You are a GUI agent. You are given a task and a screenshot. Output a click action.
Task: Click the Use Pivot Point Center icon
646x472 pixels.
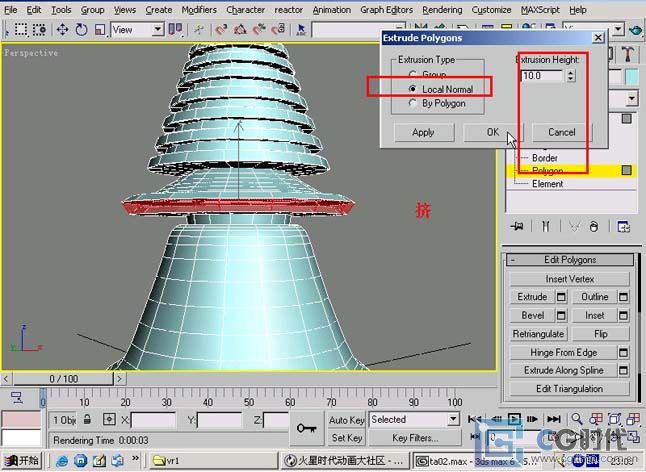click(176, 30)
